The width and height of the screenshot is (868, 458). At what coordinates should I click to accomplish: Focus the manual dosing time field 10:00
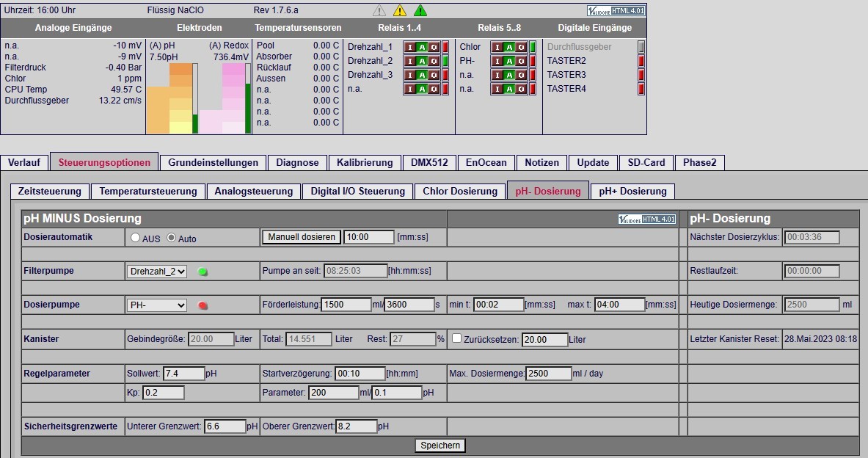pos(368,237)
